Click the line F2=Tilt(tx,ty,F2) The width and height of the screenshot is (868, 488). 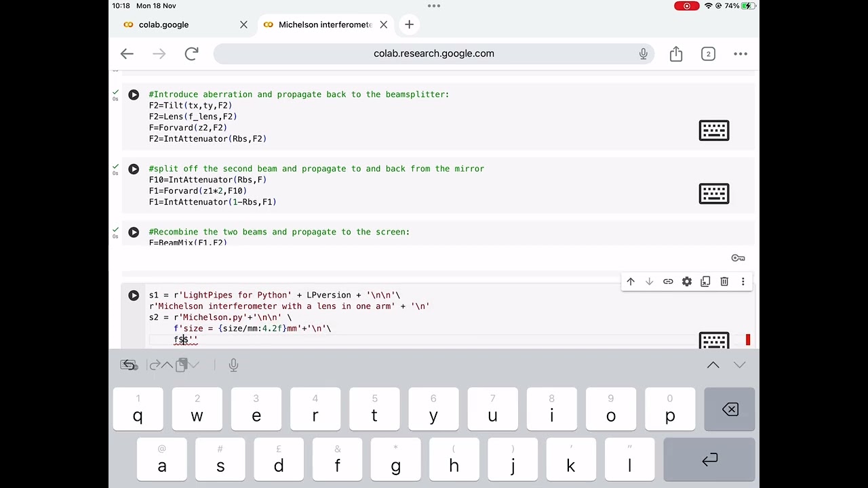(190, 106)
